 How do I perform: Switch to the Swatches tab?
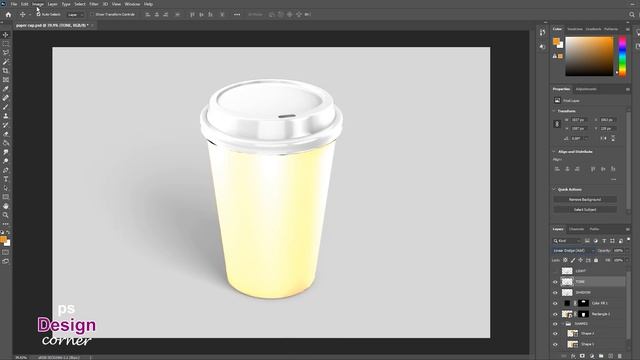[575, 29]
